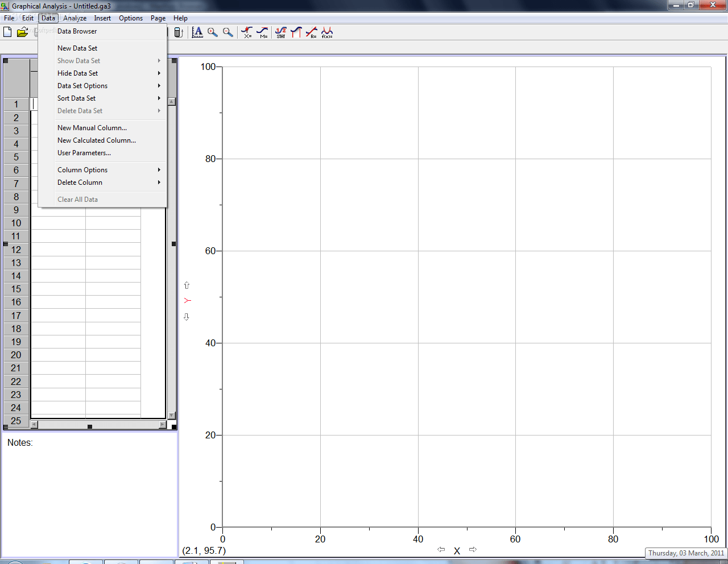Click the data collection device icon
The image size is (728, 564).
click(178, 32)
